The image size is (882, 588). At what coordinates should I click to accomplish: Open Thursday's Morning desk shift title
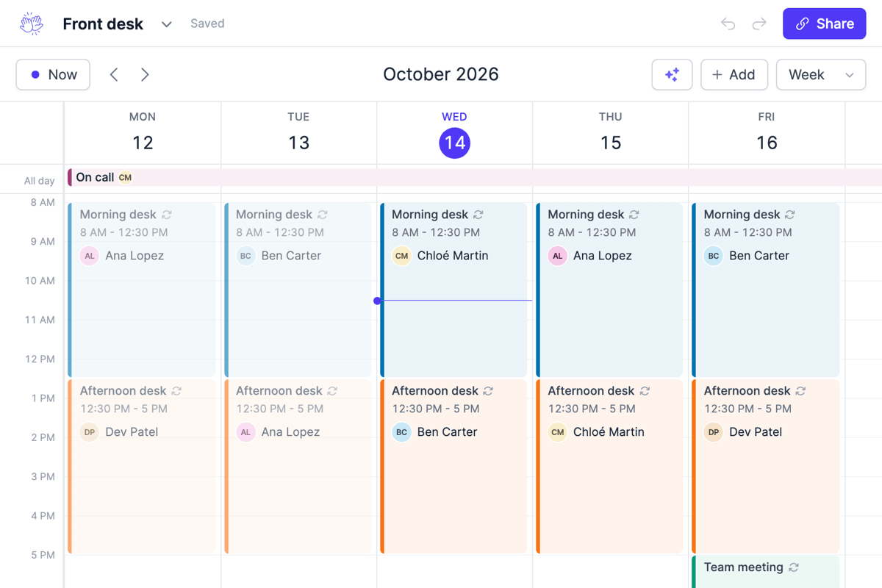(x=586, y=215)
